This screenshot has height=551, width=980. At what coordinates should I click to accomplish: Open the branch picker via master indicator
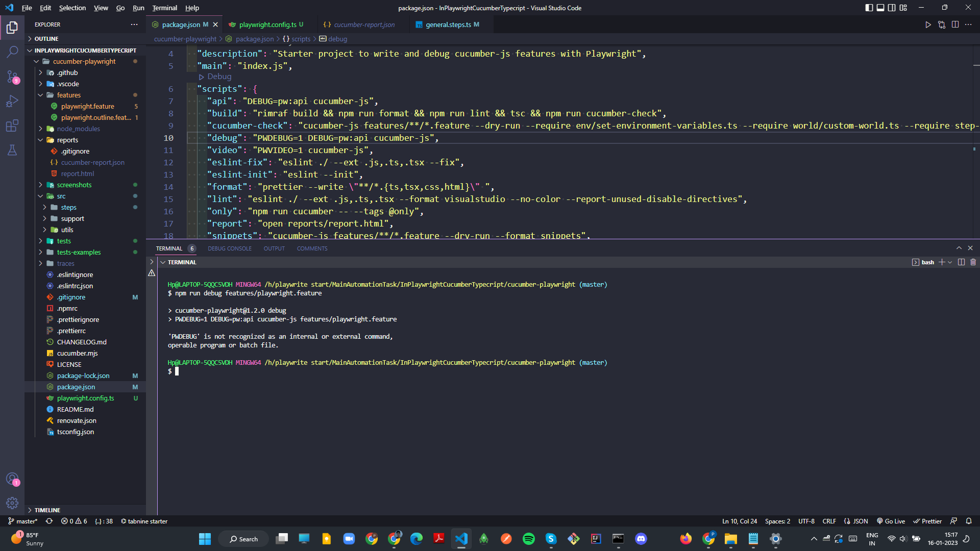point(22,521)
